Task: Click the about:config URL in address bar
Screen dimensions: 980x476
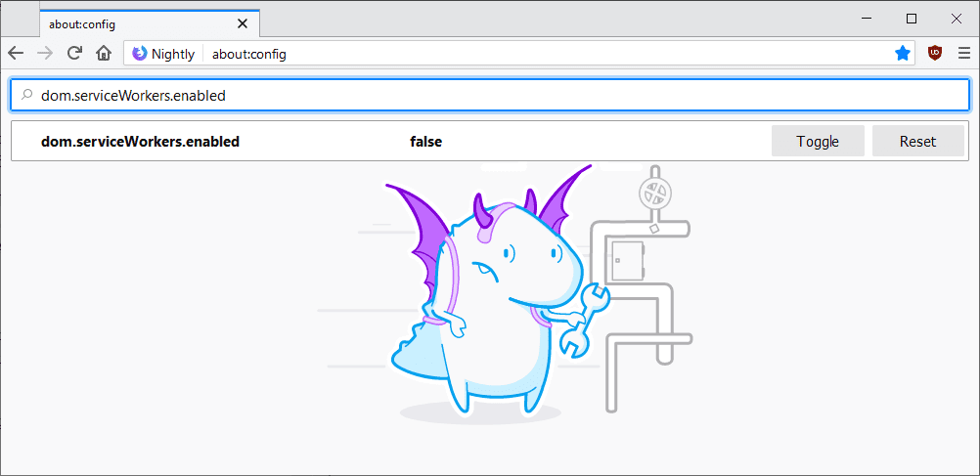Action: pyautogui.click(x=249, y=55)
